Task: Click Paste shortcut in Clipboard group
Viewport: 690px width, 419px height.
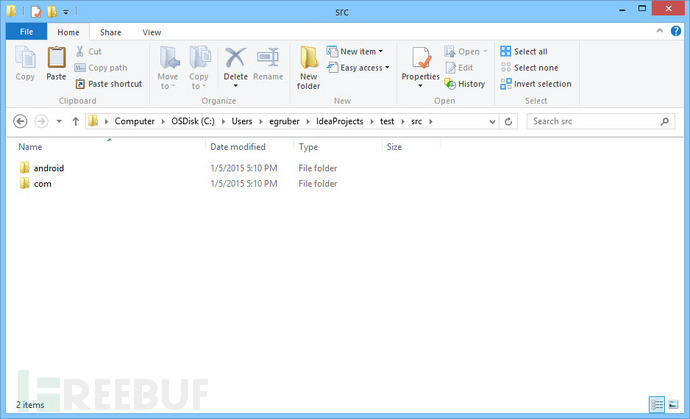Action: (x=108, y=84)
